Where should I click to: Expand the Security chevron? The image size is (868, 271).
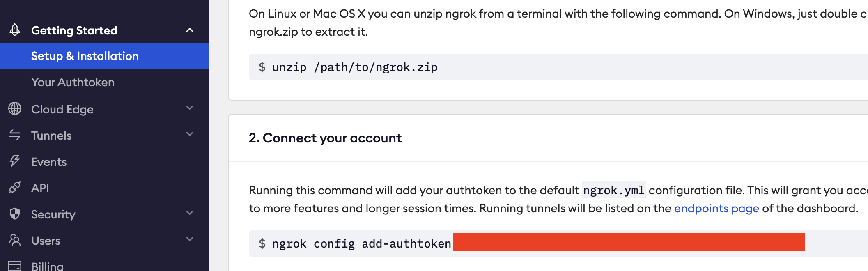pos(190,213)
